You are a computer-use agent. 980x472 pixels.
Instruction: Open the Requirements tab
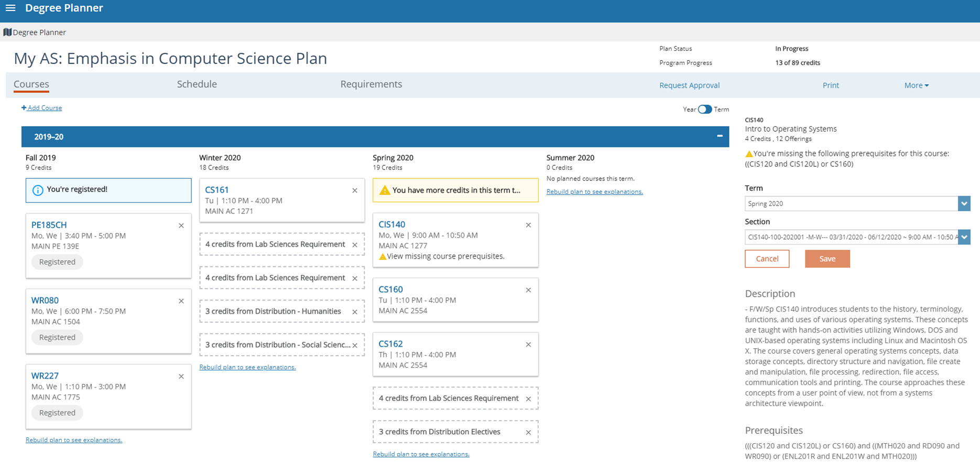[x=371, y=84]
